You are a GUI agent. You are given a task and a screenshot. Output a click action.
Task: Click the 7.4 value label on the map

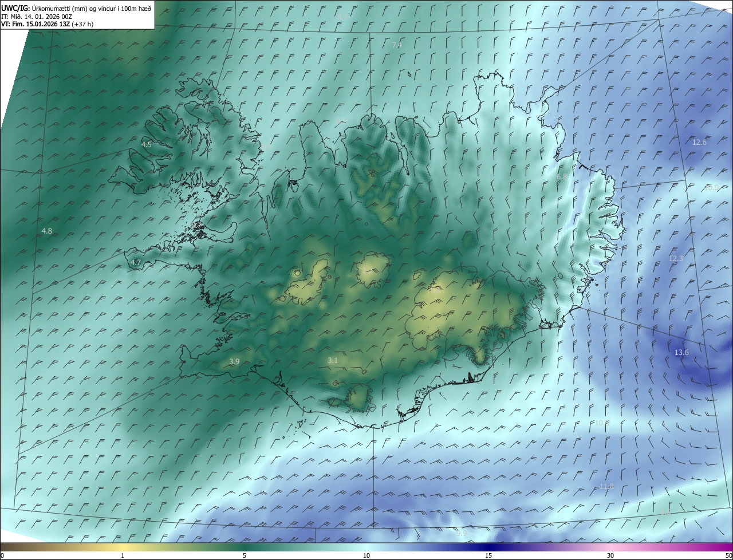[x=397, y=45]
